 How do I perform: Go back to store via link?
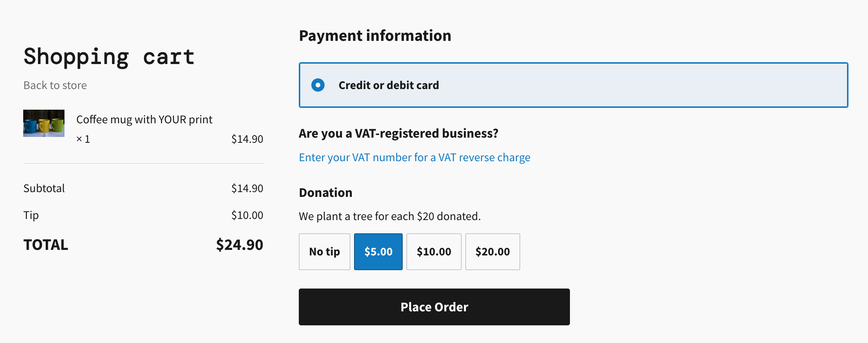55,85
